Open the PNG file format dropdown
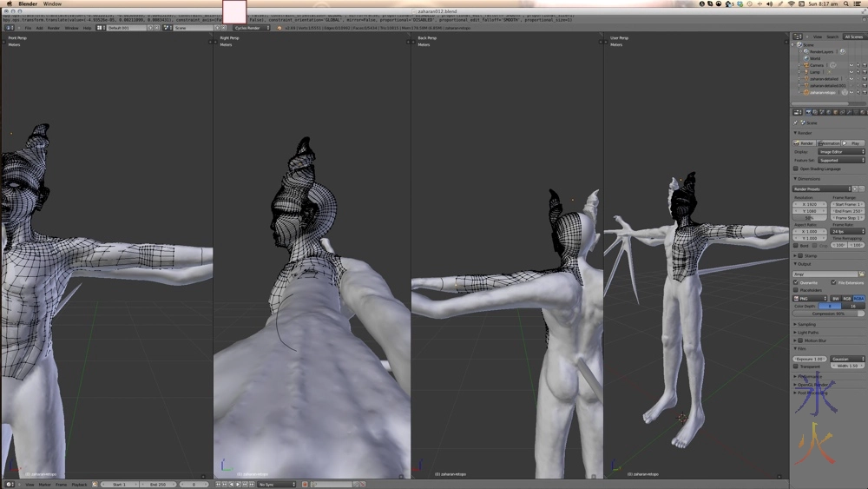The width and height of the screenshot is (868, 489). pyautogui.click(x=810, y=298)
